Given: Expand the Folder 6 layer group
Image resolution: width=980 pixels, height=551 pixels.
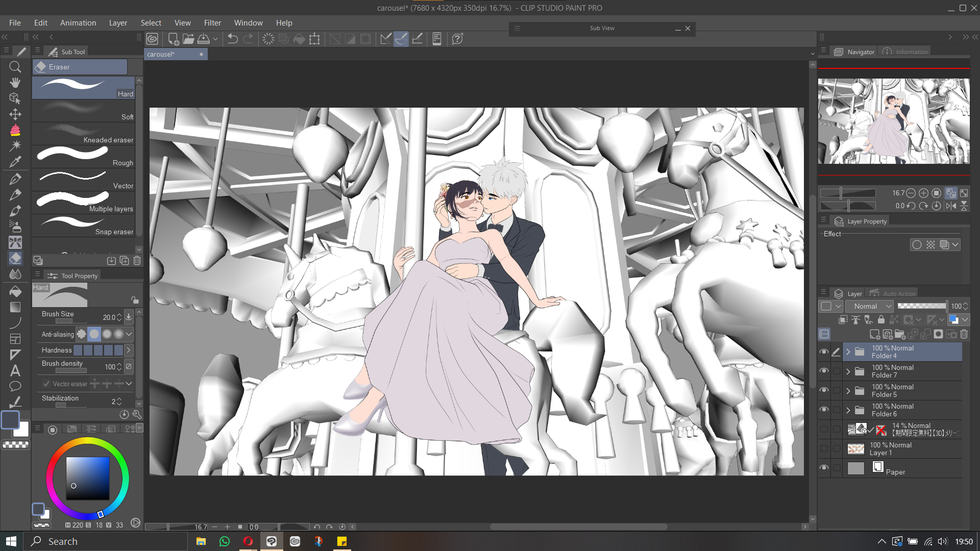Looking at the screenshot, I should [x=848, y=410].
